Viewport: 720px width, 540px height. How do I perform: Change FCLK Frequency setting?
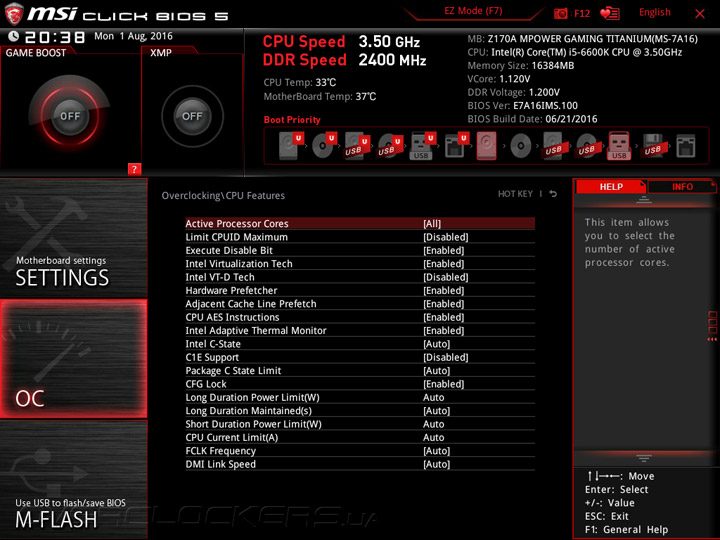point(360,450)
